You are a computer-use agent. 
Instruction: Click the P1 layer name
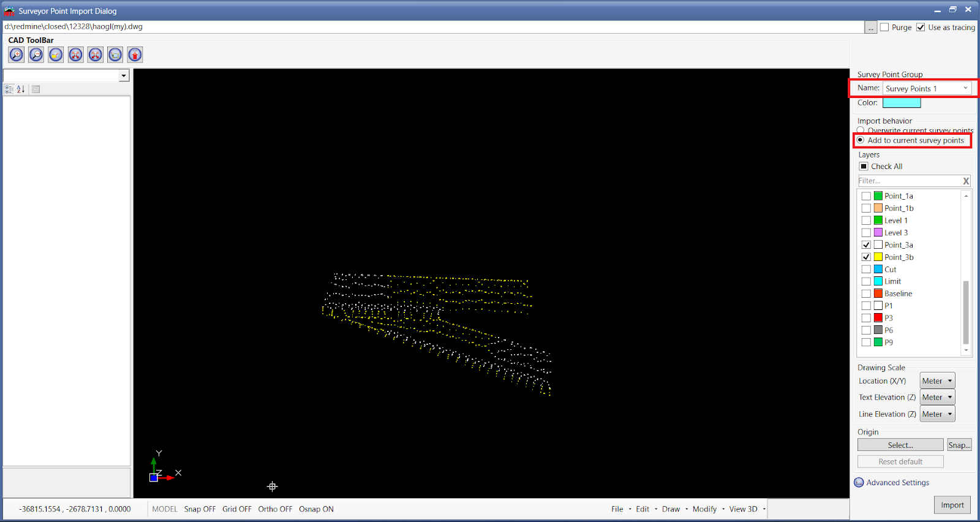coord(888,305)
